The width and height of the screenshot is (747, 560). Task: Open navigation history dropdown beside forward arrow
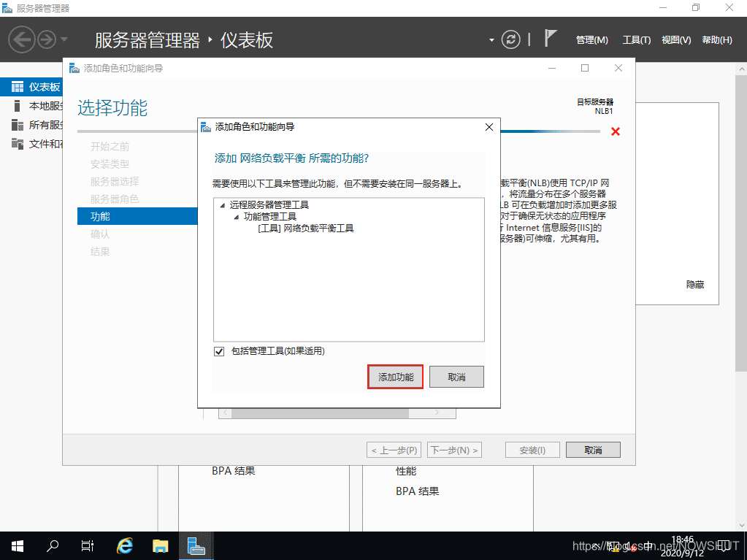[x=64, y=39]
